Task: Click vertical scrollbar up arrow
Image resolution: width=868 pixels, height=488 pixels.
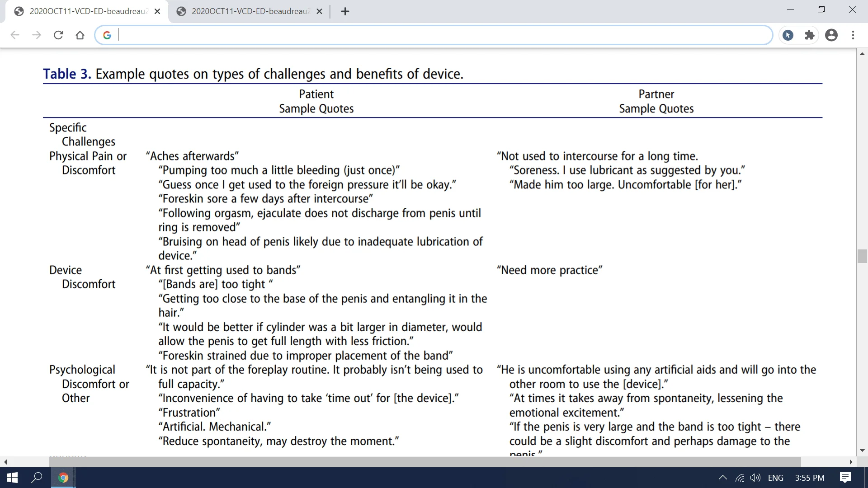Action: pyautogui.click(x=862, y=54)
